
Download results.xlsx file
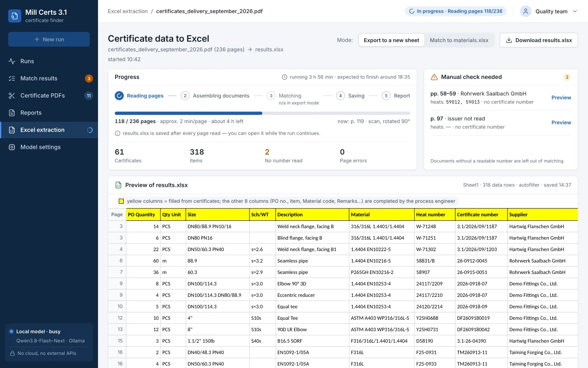point(539,40)
